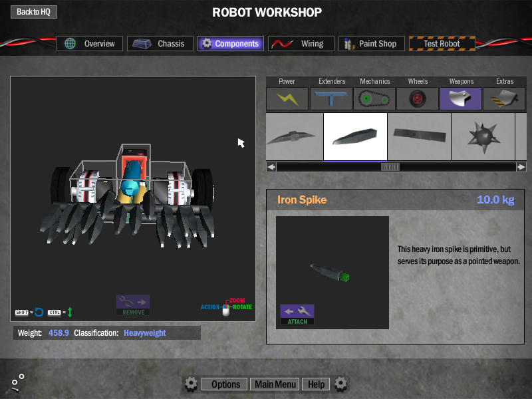532x399 pixels.
Task: Click the 458.9 weight value
Action: click(x=59, y=333)
